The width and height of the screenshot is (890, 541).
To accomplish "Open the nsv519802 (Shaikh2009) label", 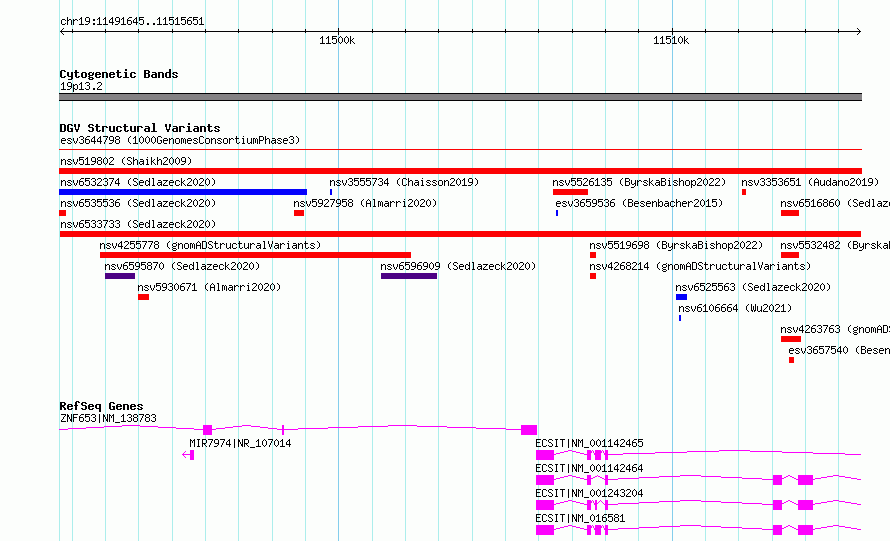I will click(126, 161).
